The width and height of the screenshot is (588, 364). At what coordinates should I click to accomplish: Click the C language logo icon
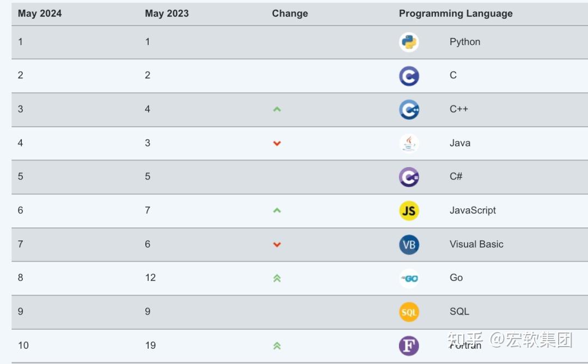pyautogui.click(x=409, y=76)
